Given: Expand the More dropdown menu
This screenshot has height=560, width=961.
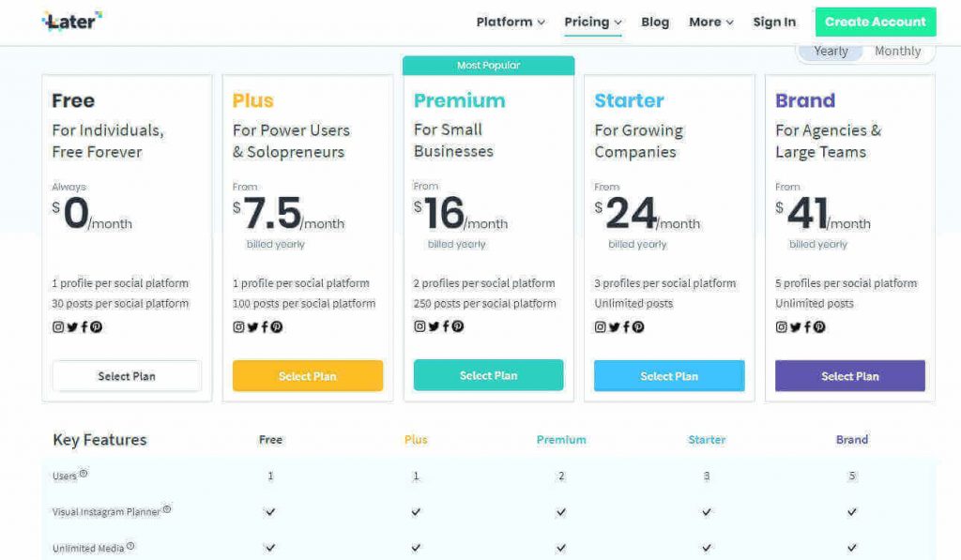Looking at the screenshot, I should 710,22.
